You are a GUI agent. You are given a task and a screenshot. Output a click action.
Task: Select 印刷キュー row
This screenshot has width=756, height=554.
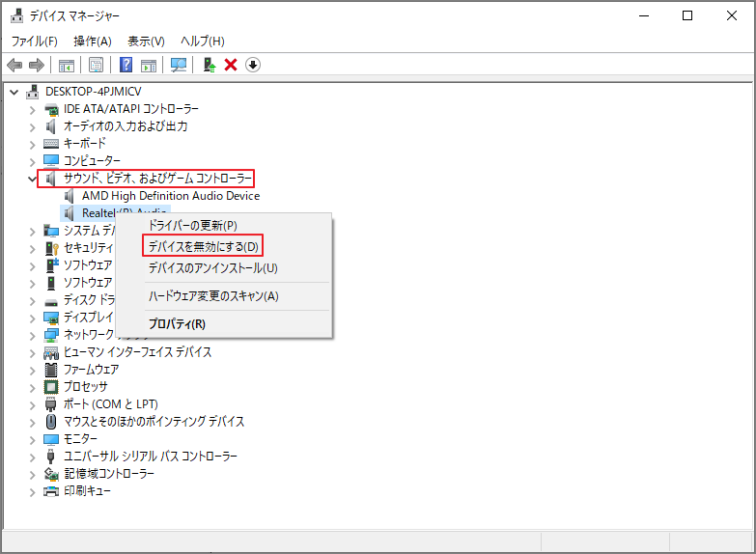coord(87,491)
